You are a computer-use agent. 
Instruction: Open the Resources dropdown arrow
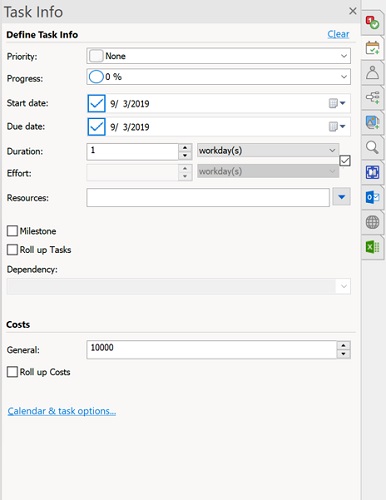click(341, 197)
